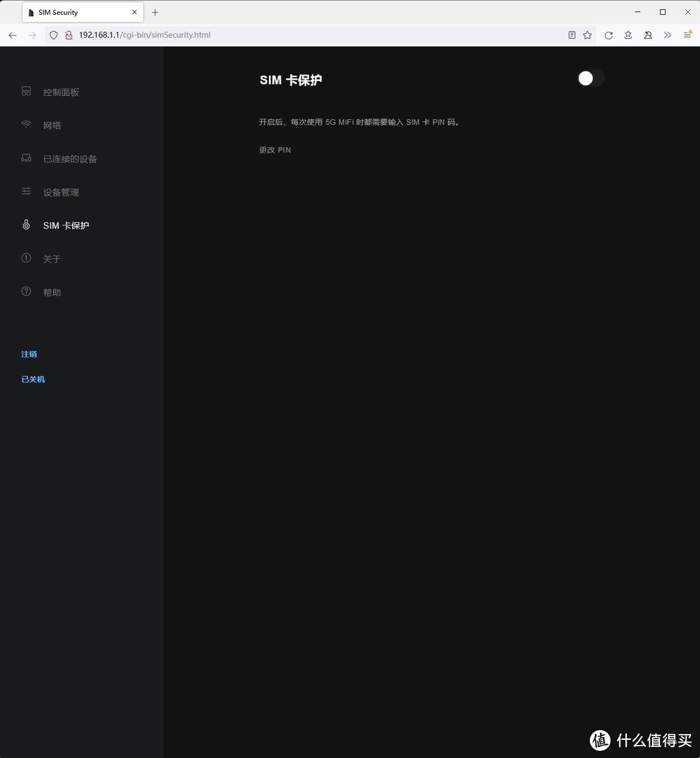The height and width of the screenshot is (758, 700).
Task: Close the SIM Security tab
Action: pyautogui.click(x=134, y=12)
